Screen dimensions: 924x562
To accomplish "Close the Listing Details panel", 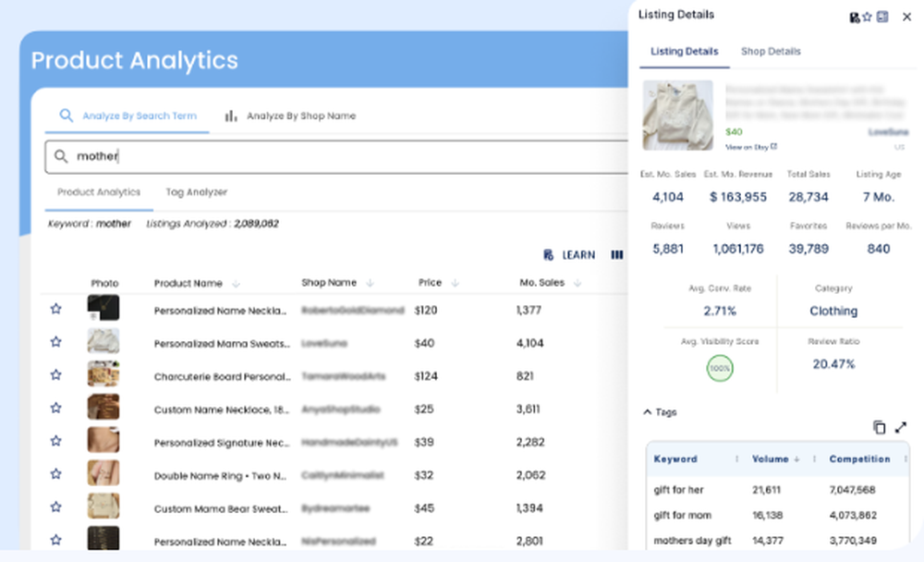I will point(907,18).
